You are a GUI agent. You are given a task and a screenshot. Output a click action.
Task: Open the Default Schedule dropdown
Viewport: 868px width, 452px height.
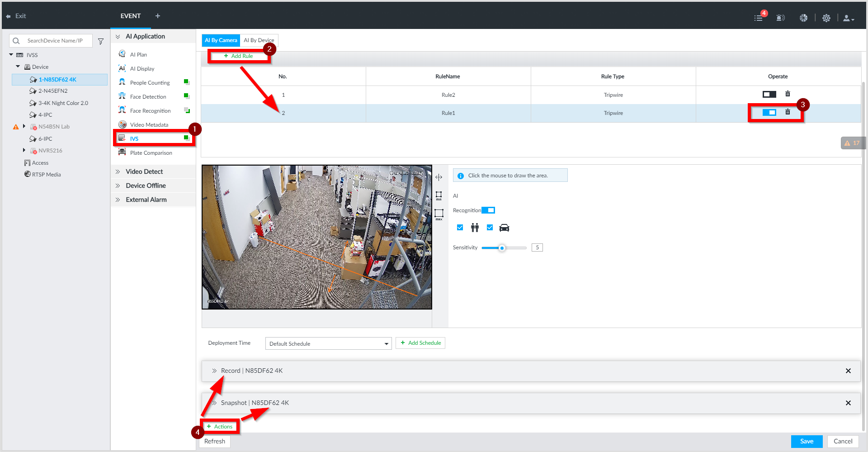pos(328,343)
